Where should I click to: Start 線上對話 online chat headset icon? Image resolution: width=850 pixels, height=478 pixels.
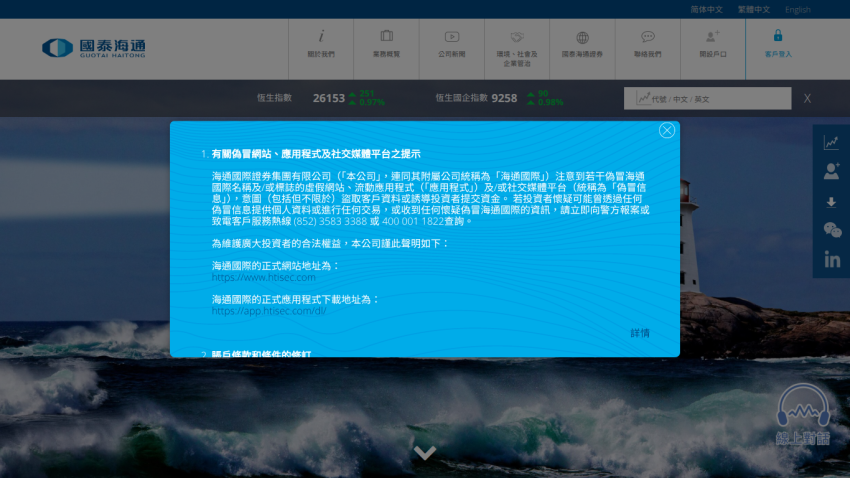(803, 415)
